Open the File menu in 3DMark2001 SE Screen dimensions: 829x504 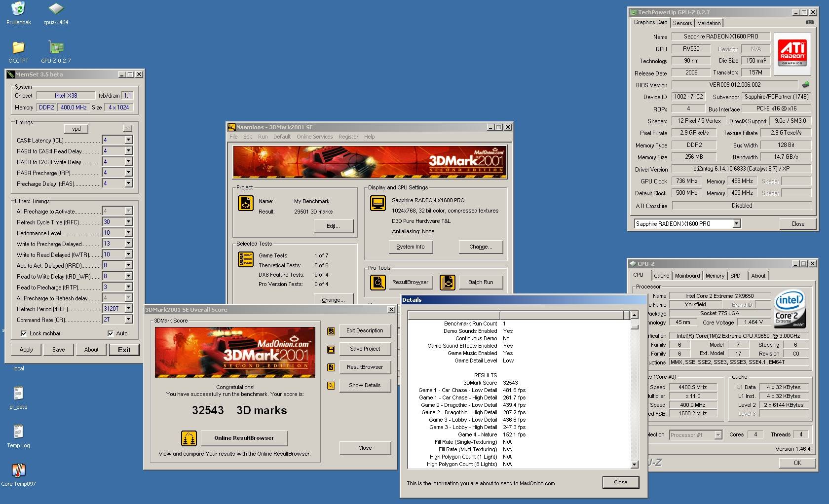(x=233, y=137)
